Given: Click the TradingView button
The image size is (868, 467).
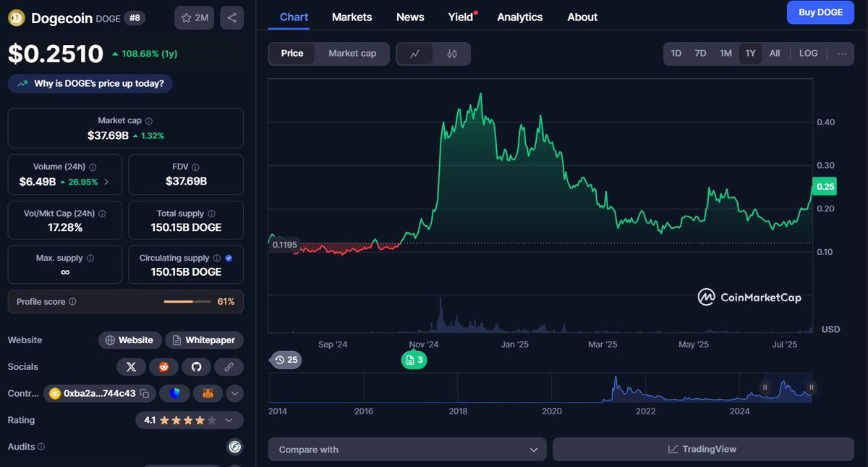Looking at the screenshot, I should (x=703, y=449).
